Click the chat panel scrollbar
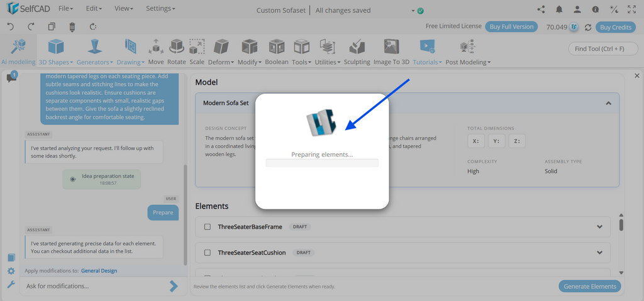The image size is (644, 301). coord(185,214)
